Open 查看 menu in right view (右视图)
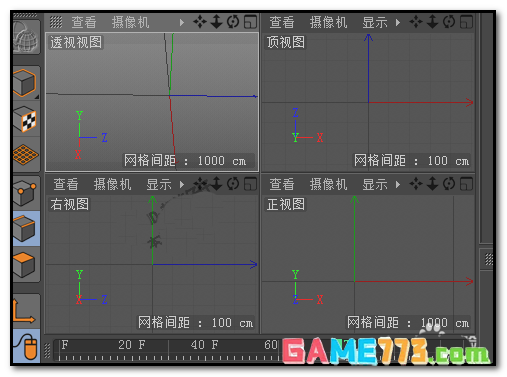The height and width of the screenshot is (377, 507). [x=66, y=184]
